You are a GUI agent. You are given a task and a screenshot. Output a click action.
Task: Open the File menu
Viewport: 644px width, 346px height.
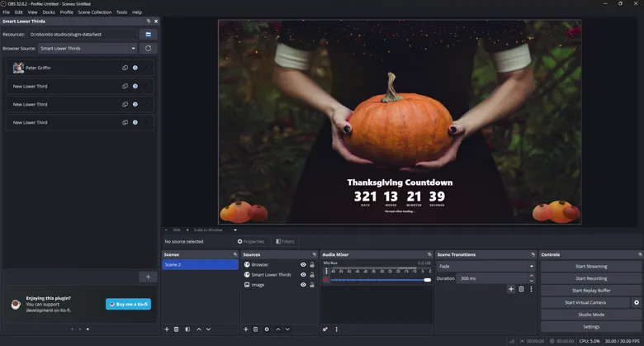click(x=6, y=12)
